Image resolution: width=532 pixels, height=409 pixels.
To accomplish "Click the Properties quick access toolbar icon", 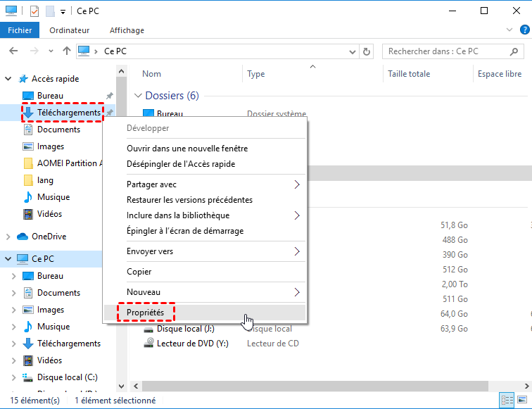I will click(34, 11).
